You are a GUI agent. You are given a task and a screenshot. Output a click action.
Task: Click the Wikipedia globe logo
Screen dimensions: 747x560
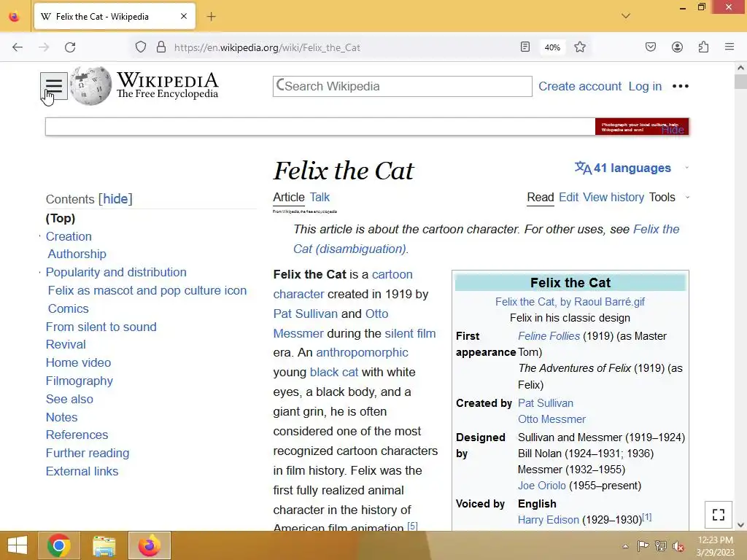pos(90,86)
